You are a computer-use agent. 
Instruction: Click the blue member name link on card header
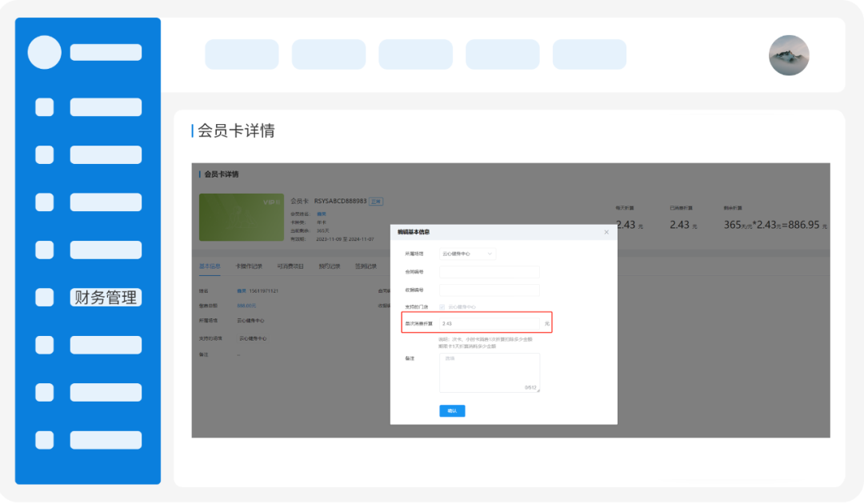coord(322,214)
